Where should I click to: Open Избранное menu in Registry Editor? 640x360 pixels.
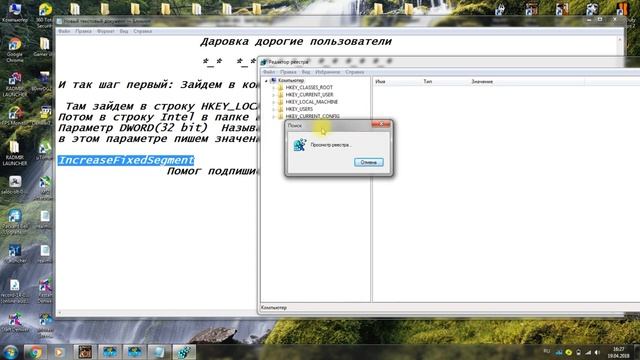(328, 72)
